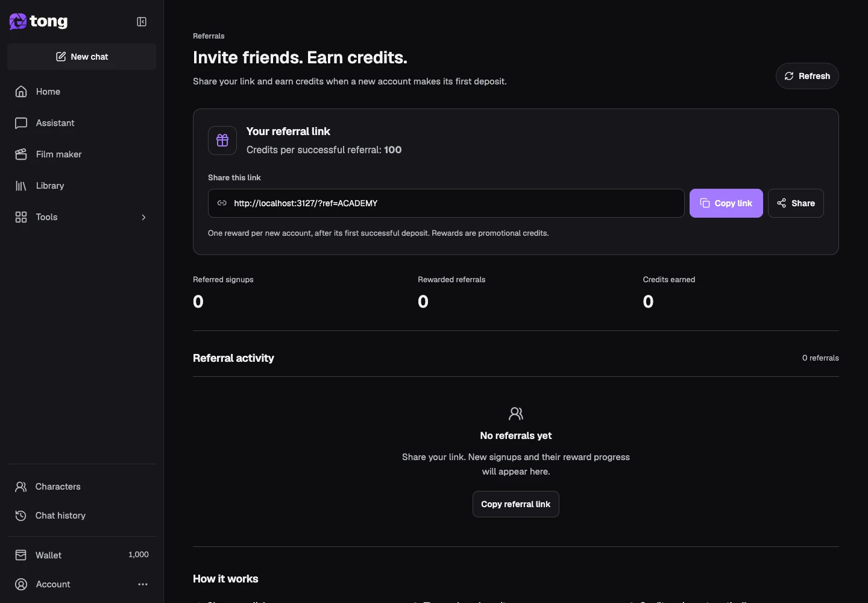Refresh the referral data
This screenshot has height=603, width=868.
point(807,76)
